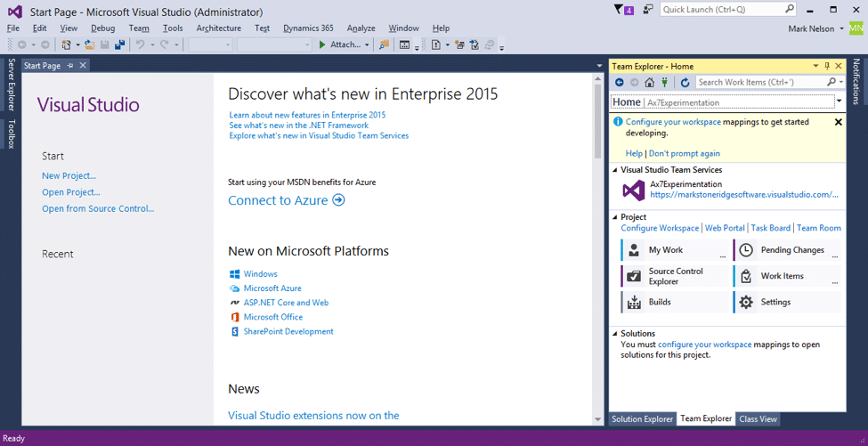Dismiss the yellow configure workspace notification
Image resolution: width=868 pixels, height=446 pixels.
coord(838,122)
